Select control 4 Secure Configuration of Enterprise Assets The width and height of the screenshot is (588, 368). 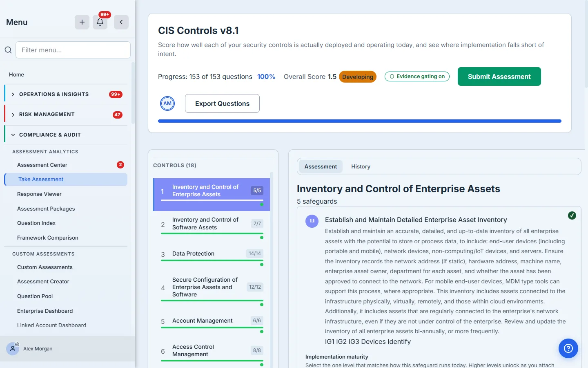point(212,291)
